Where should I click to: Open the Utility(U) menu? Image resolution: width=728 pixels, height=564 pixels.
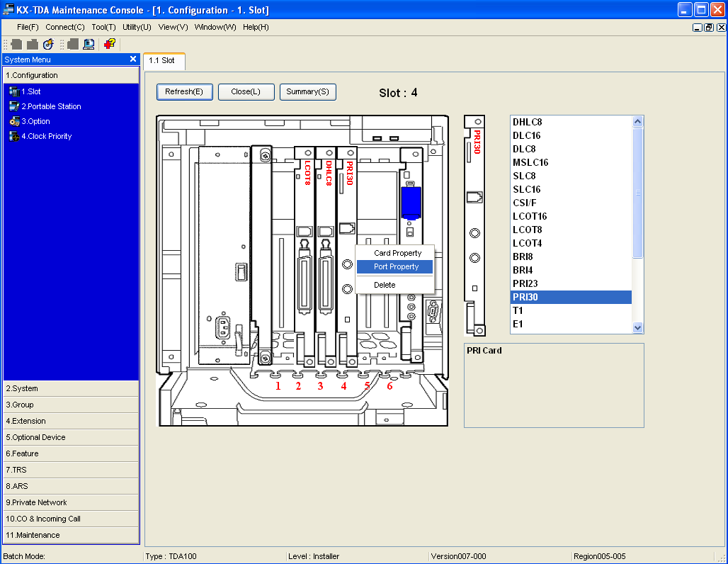click(x=137, y=27)
